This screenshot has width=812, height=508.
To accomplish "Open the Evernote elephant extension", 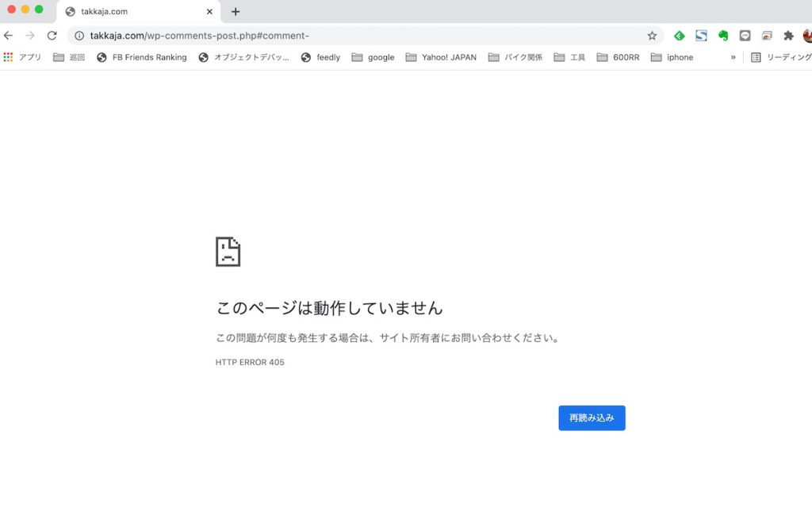I will click(x=723, y=36).
